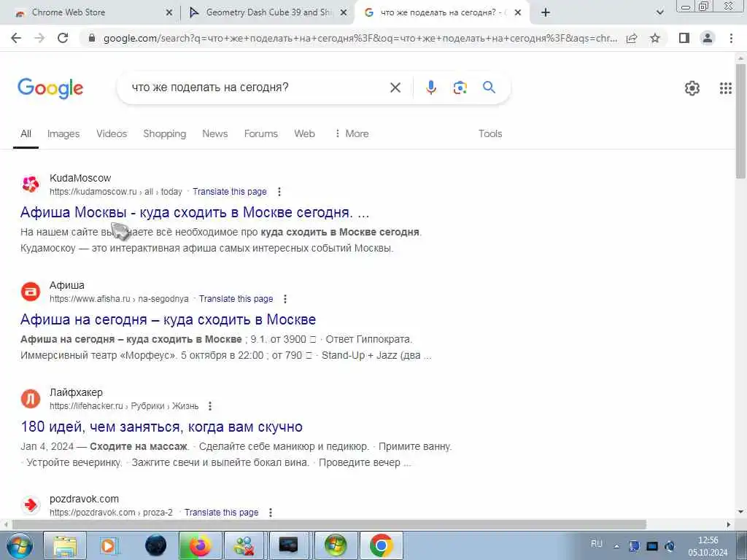The image size is (747, 560).
Task: Open the Chrome profile avatar
Action: click(x=708, y=38)
